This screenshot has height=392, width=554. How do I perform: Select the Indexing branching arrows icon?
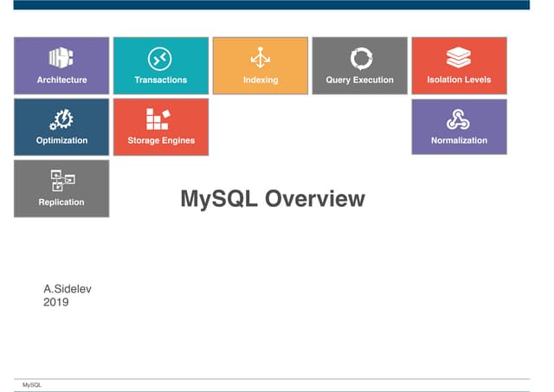pyautogui.click(x=260, y=58)
